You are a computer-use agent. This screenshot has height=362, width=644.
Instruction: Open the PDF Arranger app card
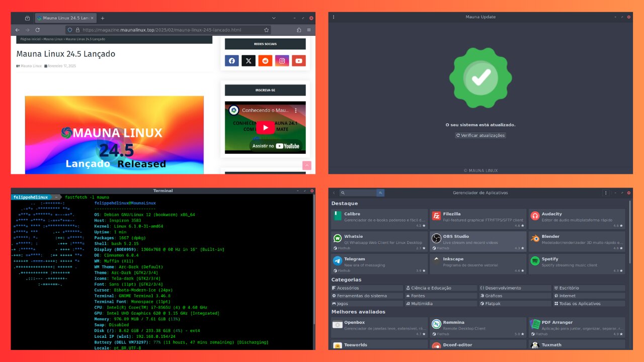(577, 327)
